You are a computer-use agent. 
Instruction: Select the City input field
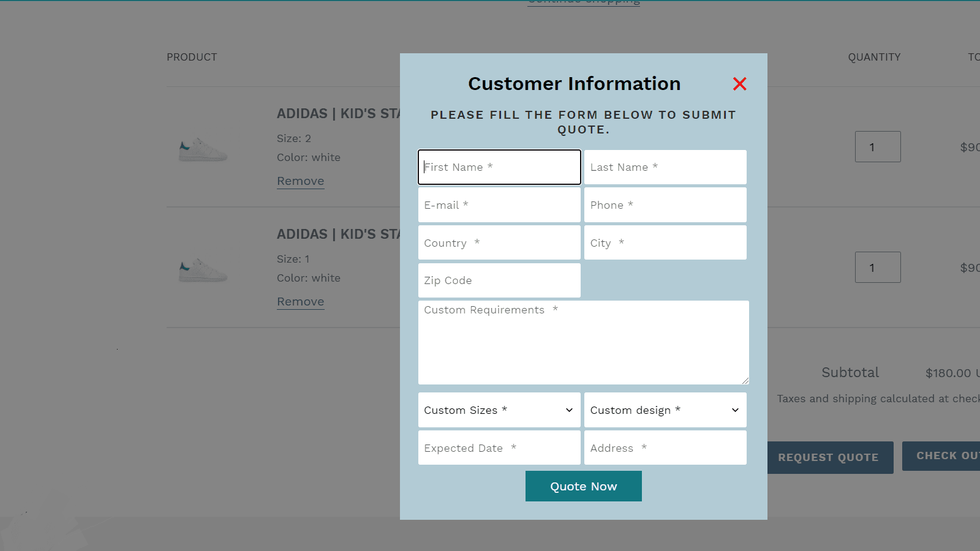click(665, 242)
